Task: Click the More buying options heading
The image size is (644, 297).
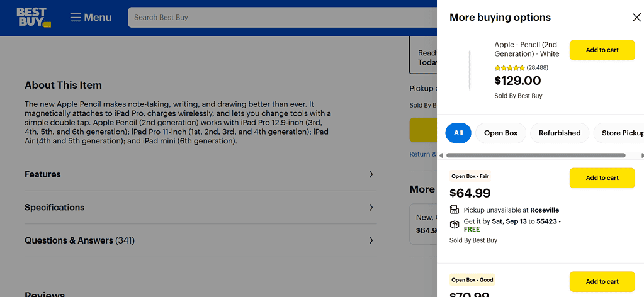Action: 500,17
